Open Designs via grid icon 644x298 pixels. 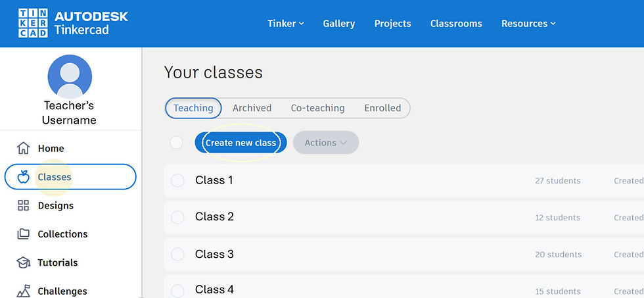(x=24, y=205)
